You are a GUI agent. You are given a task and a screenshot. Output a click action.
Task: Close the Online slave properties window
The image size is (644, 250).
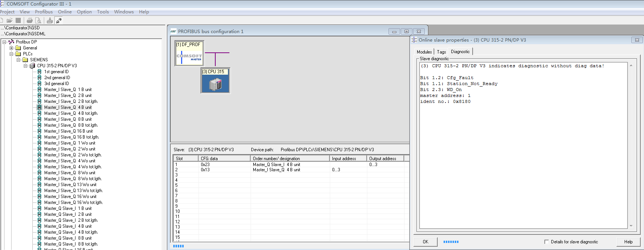(637, 40)
